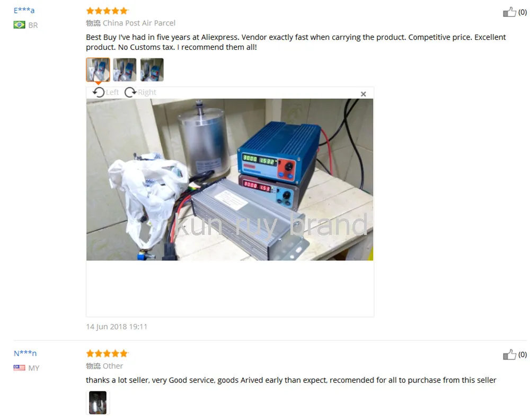This screenshot has height=420, width=530.
Task: Click the China Post Air Parcel label
Action: (139, 23)
